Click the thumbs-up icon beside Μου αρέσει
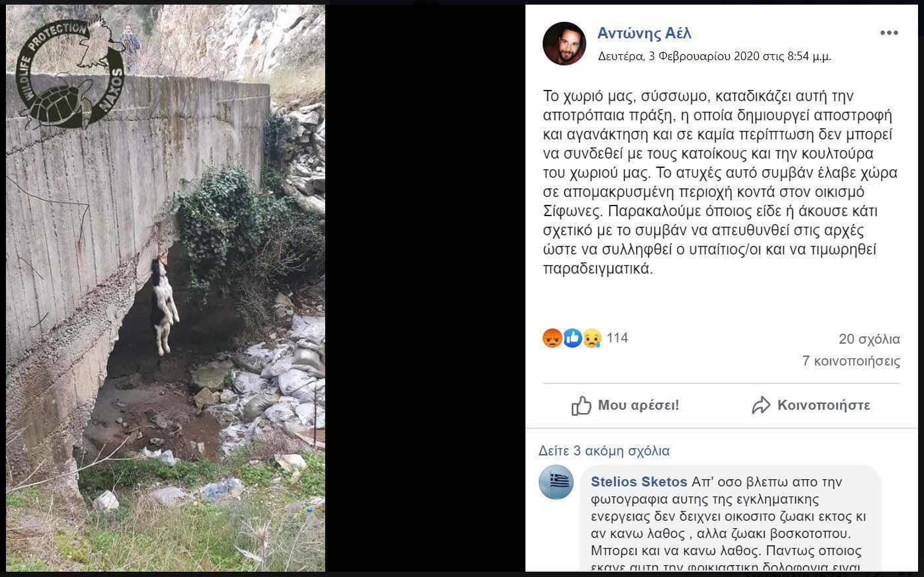This screenshot has width=924, height=577. [x=581, y=405]
